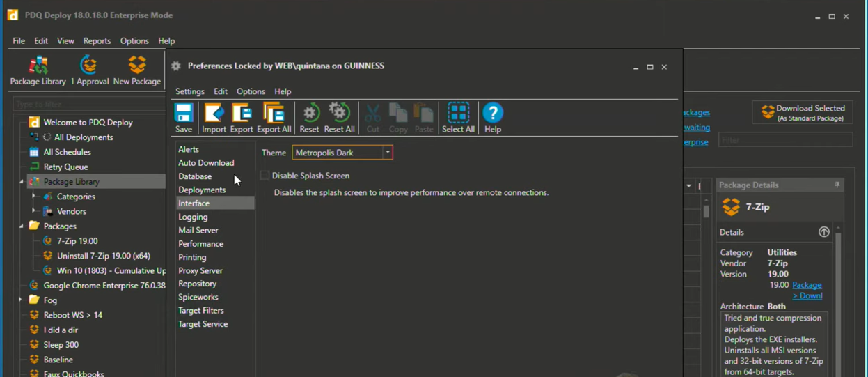Open the Options menu in Preferences
The width and height of the screenshot is (868, 377).
[251, 91]
